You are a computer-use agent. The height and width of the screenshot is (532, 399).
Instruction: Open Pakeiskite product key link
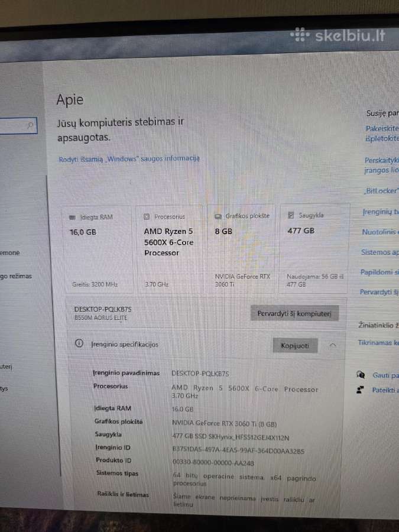click(382, 134)
